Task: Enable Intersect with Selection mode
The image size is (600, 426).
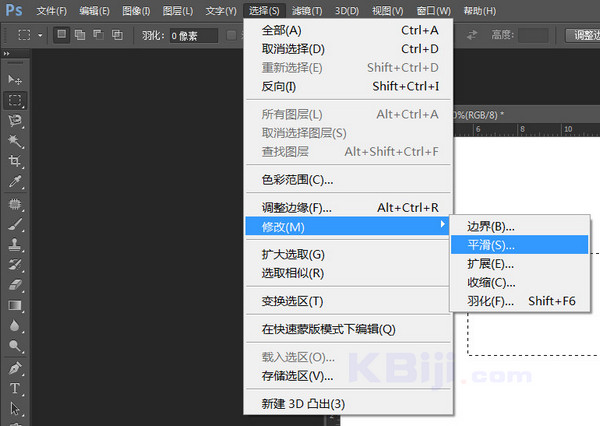Action: (x=117, y=35)
